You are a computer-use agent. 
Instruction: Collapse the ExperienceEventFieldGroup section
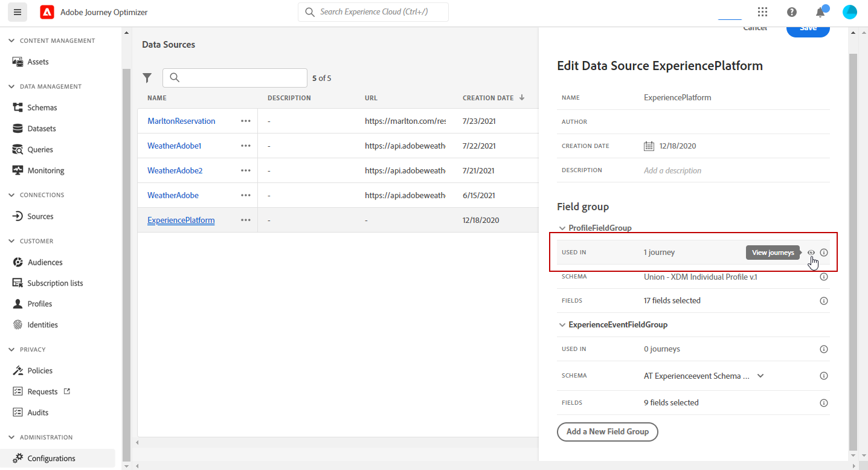point(562,325)
